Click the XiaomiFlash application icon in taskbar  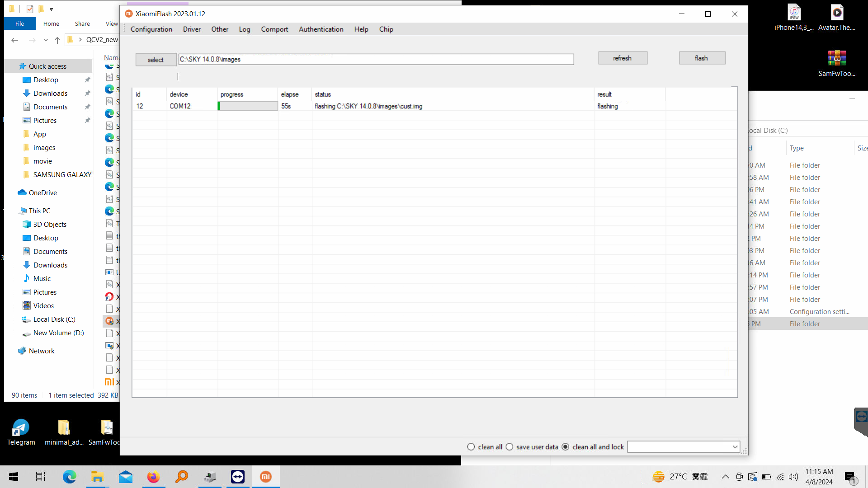click(265, 477)
